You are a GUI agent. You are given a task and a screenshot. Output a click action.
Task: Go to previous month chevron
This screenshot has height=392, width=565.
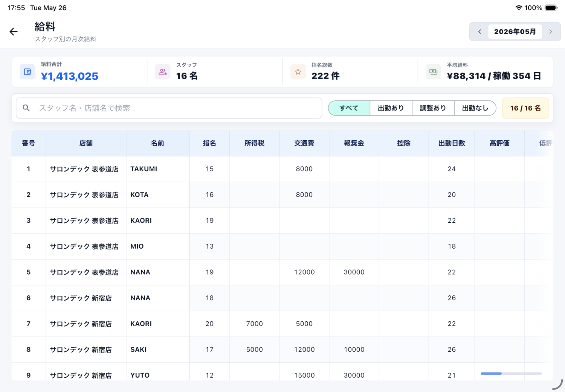[479, 32]
